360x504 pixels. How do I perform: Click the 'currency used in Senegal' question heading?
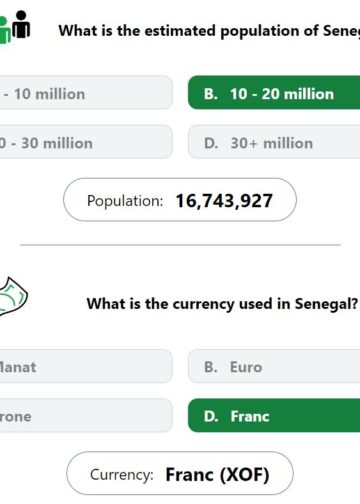pos(222,304)
